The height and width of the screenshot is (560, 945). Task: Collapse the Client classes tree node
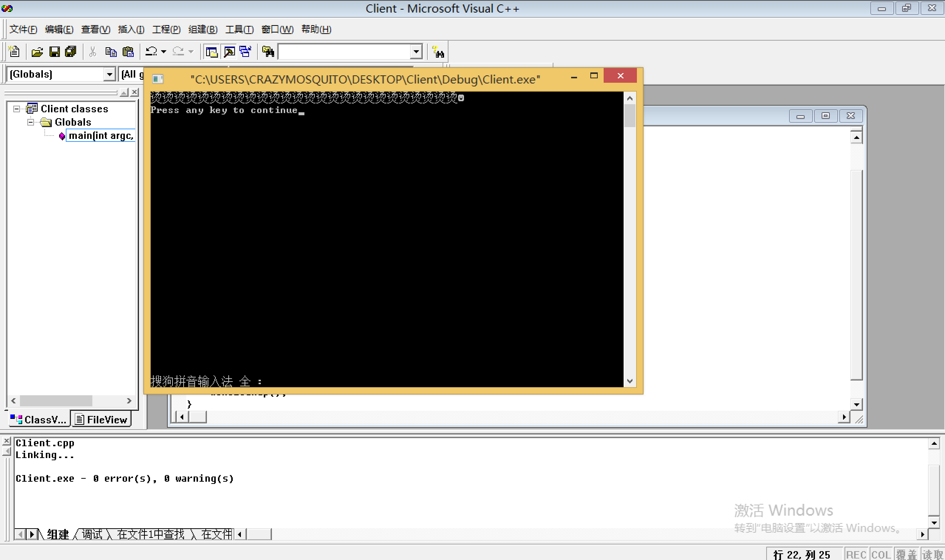[17, 109]
